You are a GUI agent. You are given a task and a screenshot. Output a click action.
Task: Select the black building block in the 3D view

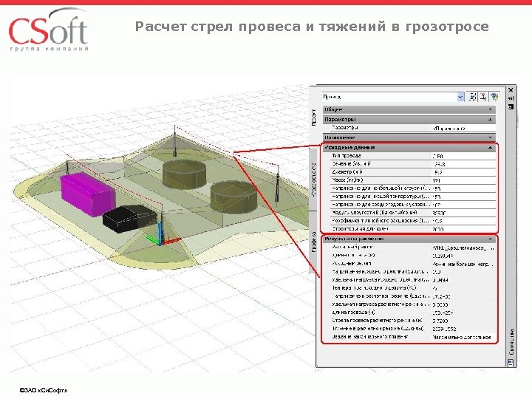pyautogui.click(x=129, y=218)
